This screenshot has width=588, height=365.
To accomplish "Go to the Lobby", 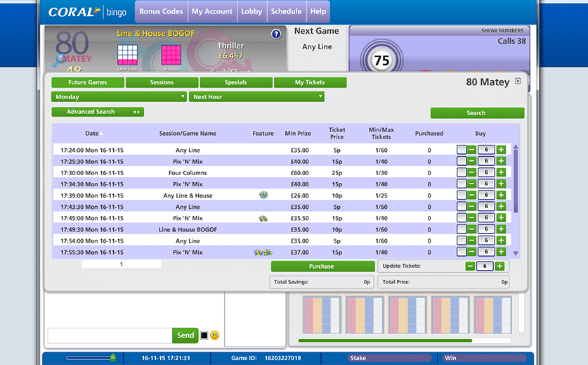I will [251, 12].
